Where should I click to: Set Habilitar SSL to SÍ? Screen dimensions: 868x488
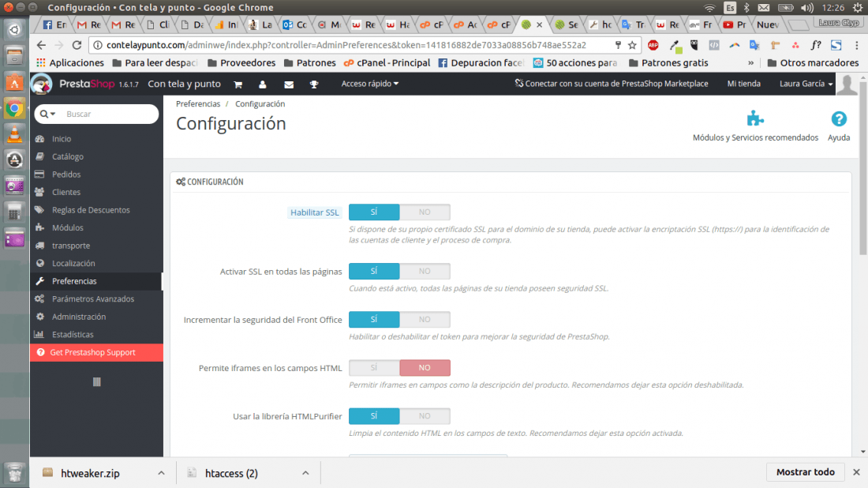374,212
